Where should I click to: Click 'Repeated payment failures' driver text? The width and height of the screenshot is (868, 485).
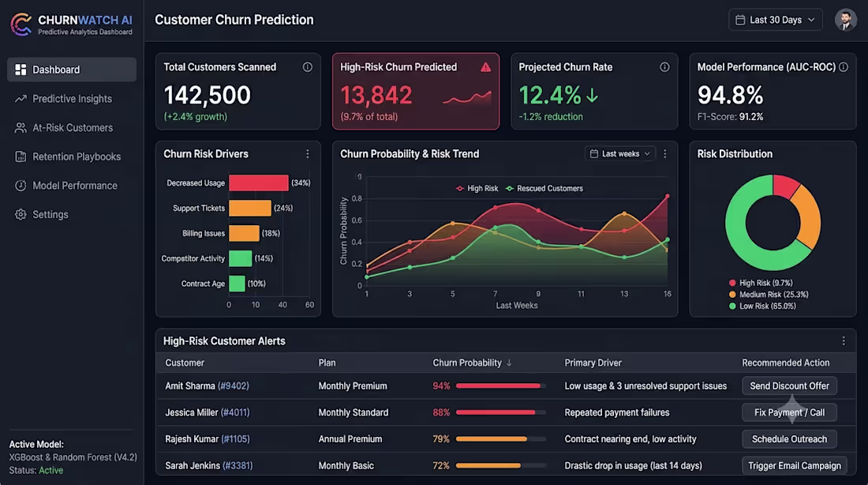[x=617, y=412]
